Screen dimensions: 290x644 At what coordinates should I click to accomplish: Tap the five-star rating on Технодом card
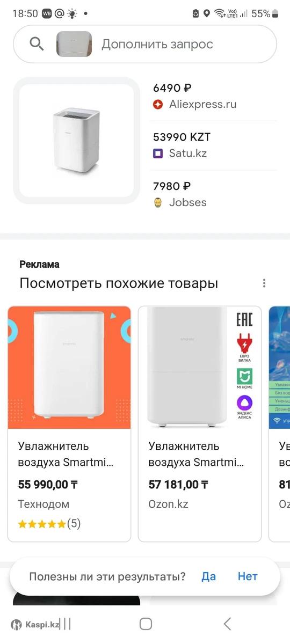[x=42, y=524]
